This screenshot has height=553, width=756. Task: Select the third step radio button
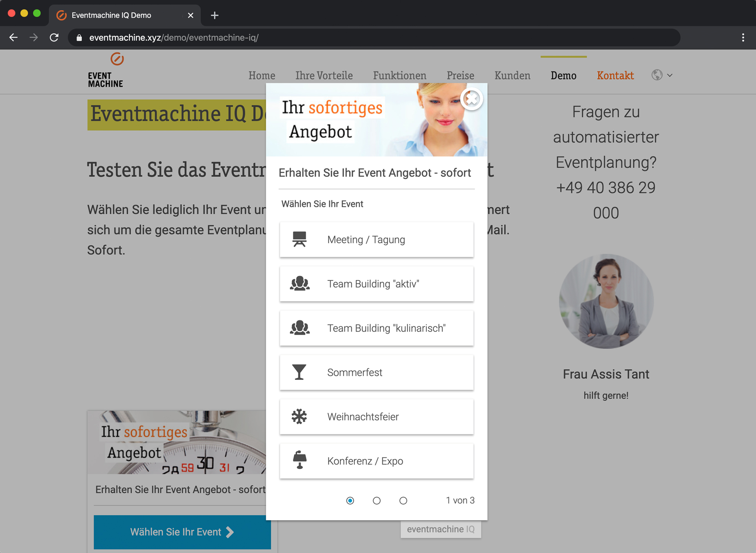pyautogui.click(x=403, y=500)
